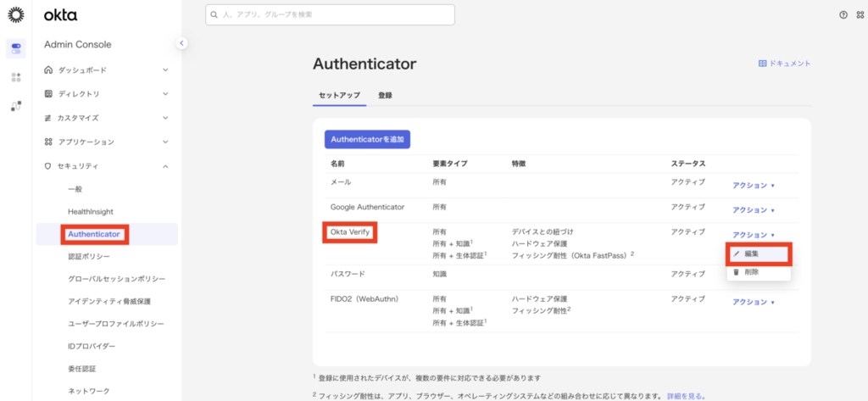Click Okta Verify name in table
The image size is (868, 401).
[x=350, y=231]
